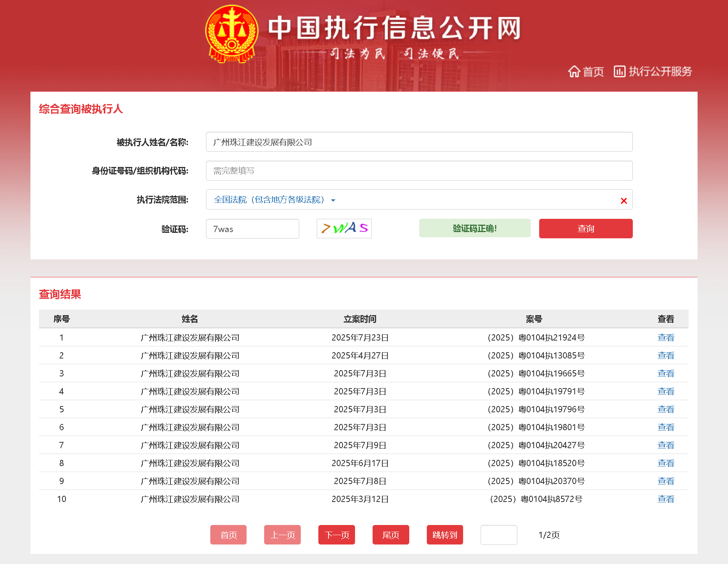Click the 1/2页 page indicator
Image resolution: width=728 pixels, height=564 pixels.
coord(549,535)
